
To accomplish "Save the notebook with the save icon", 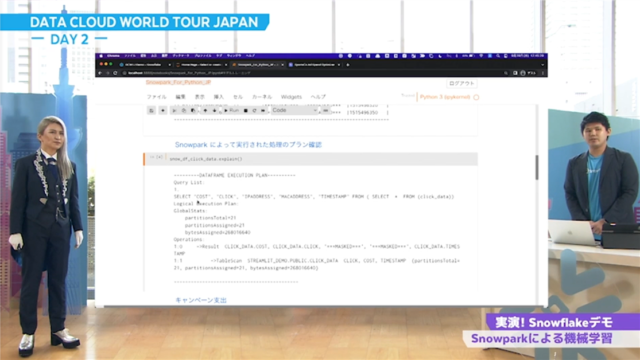I will pos(151,111).
